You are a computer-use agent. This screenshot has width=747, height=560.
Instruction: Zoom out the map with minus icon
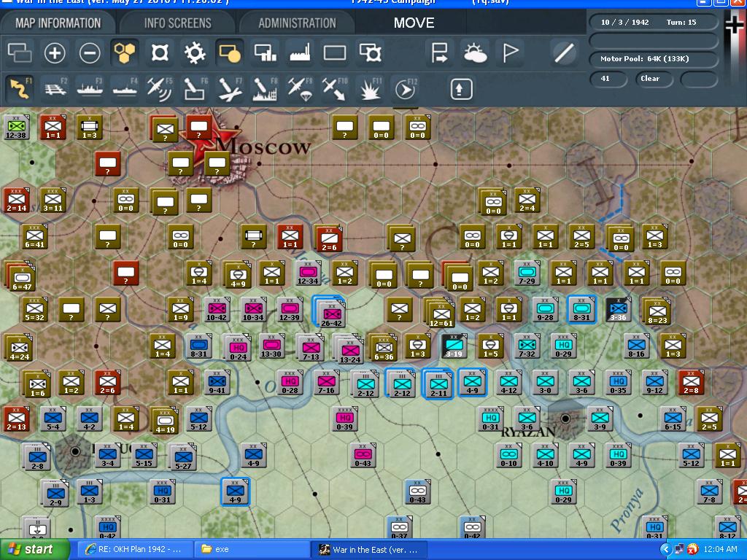[x=90, y=52]
